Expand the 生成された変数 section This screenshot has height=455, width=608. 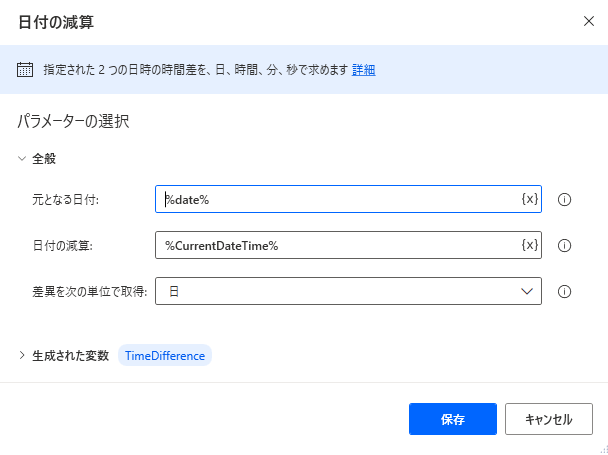pos(22,355)
